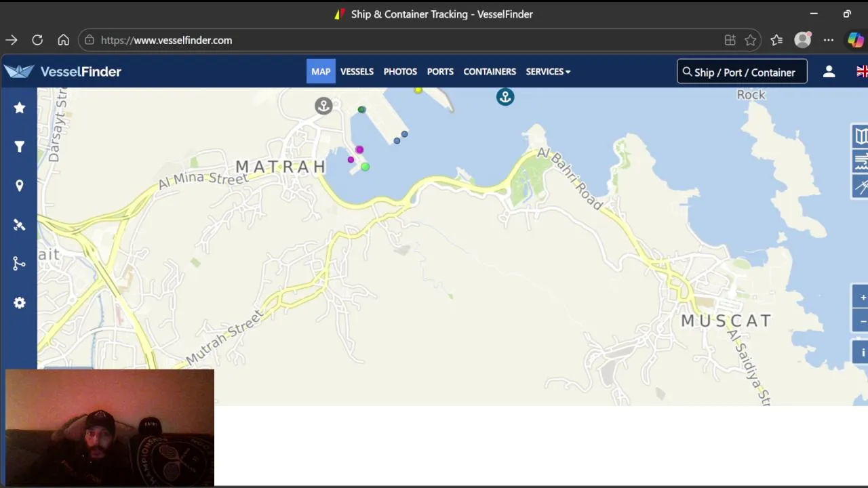Click the browser refresh button
The height and width of the screenshot is (488, 868).
37,40
